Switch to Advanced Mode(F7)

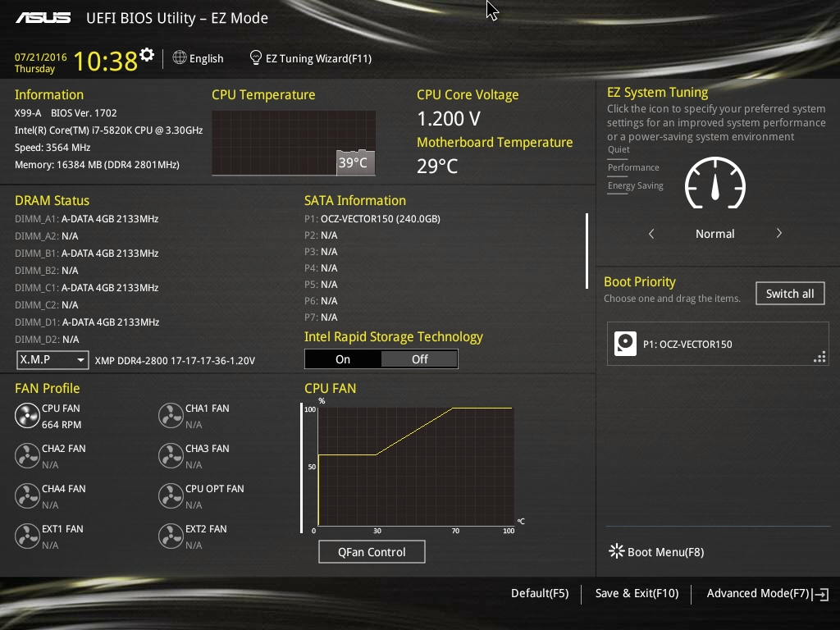768,594
